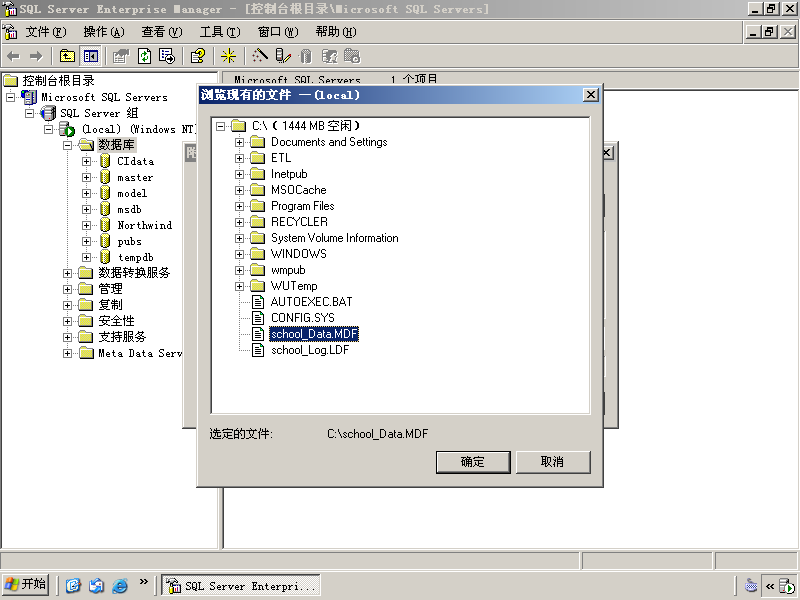Toggle the show/hide console tree icon
This screenshot has width=800, height=600.
click(x=91, y=56)
